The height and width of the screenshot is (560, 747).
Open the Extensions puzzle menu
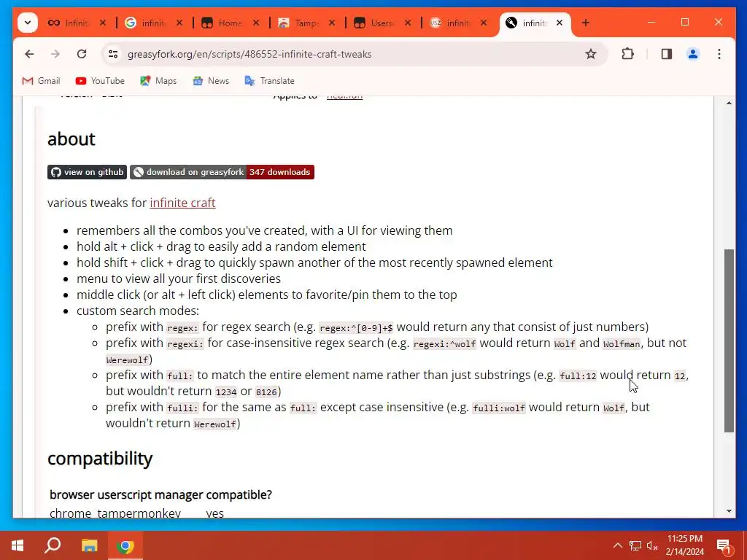(x=628, y=54)
